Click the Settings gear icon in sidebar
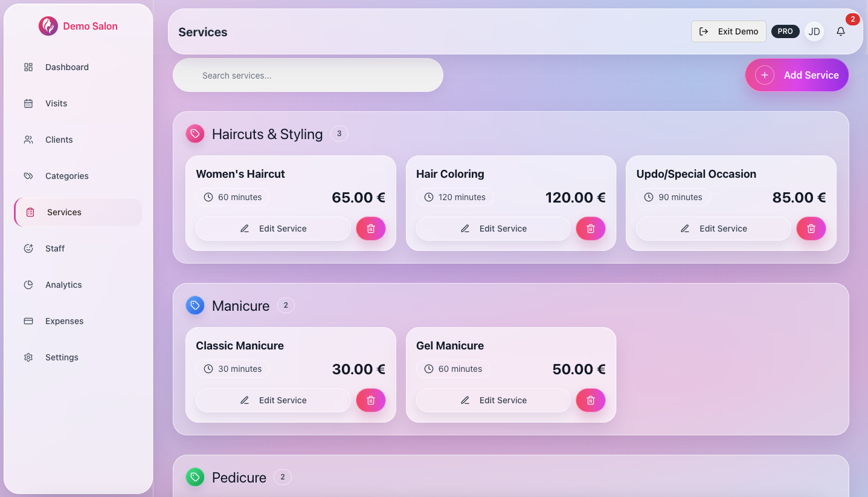 click(28, 357)
